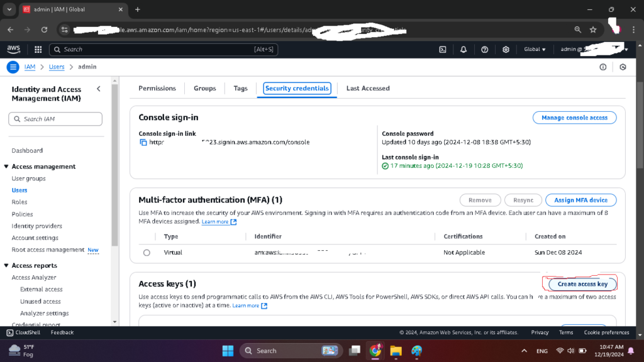The image size is (644, 362).
Task: Open the admin account dropdown
Action: tap(594, 49)
